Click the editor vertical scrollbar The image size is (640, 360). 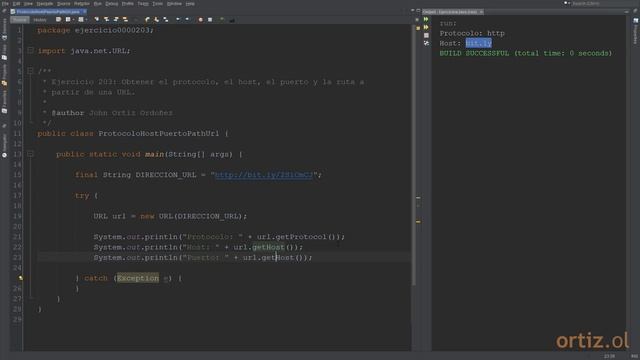tap(413, 155)
